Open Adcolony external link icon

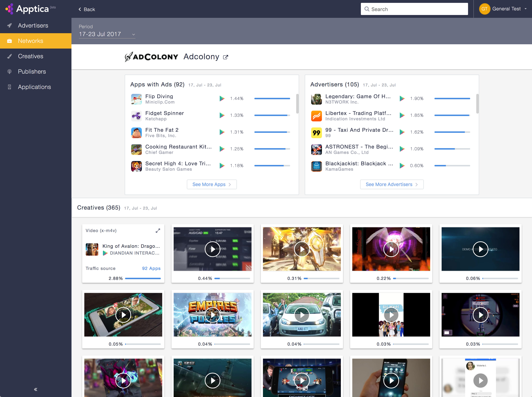pos(225,57)
